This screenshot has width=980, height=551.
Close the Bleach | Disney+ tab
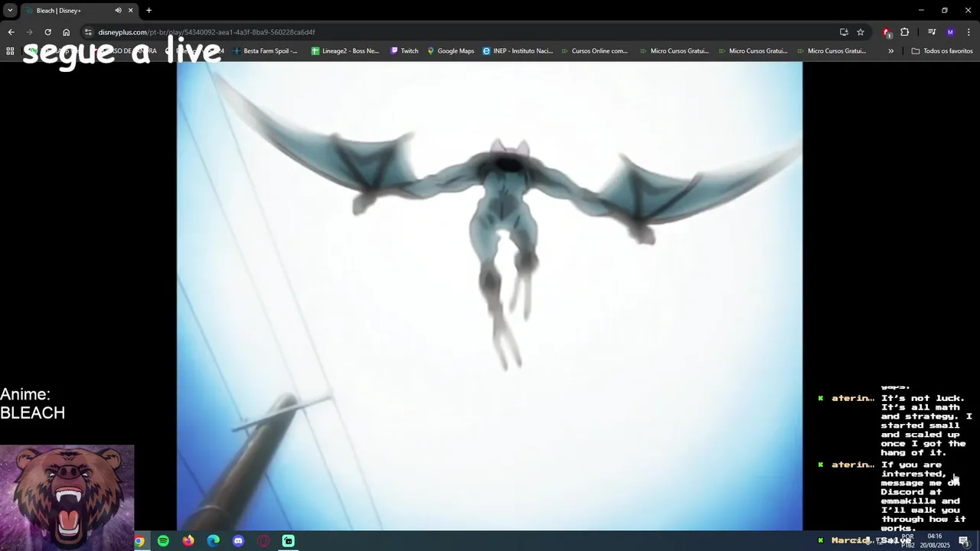130,11
